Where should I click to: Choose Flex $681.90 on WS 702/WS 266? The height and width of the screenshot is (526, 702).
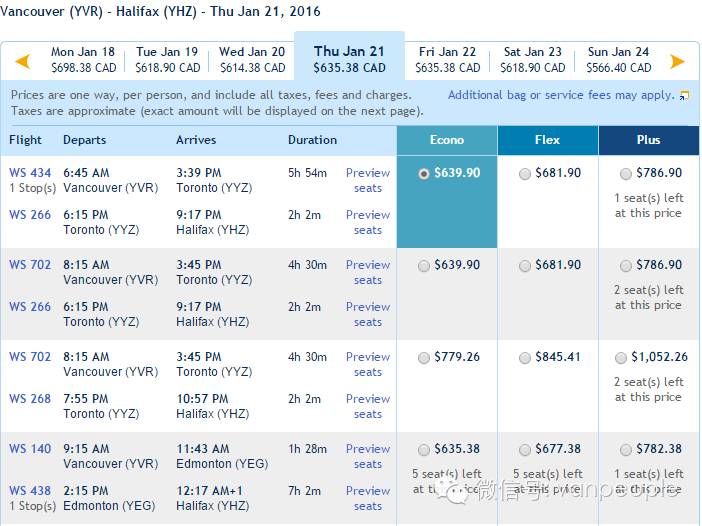[525, 266]
